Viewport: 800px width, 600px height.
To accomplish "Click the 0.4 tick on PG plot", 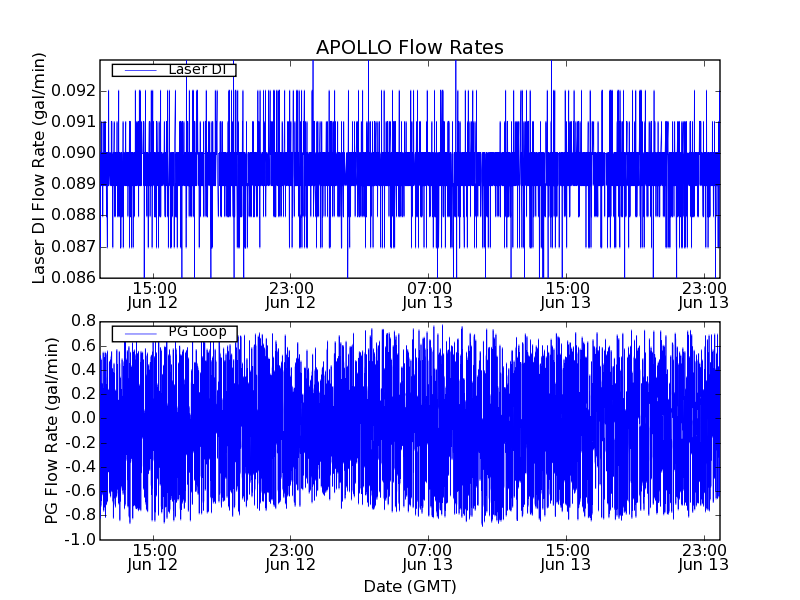I will pos(84,370).
